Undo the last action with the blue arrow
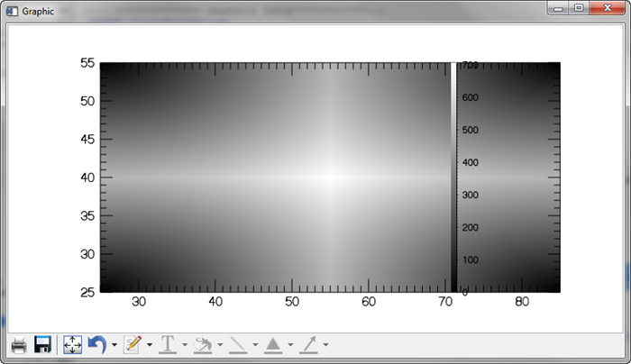Image resolution: width=631 pixels, height=364 pixels. [x=97, y=345]
